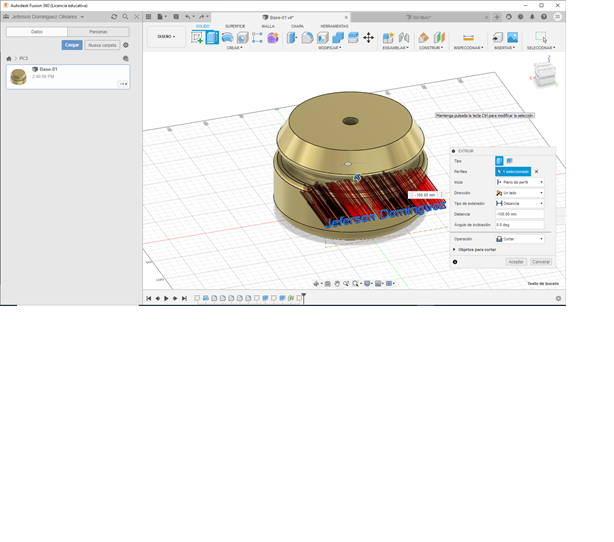Open notifications bell icon
Screen dimensions: 614x542
(x=532, y=16)
